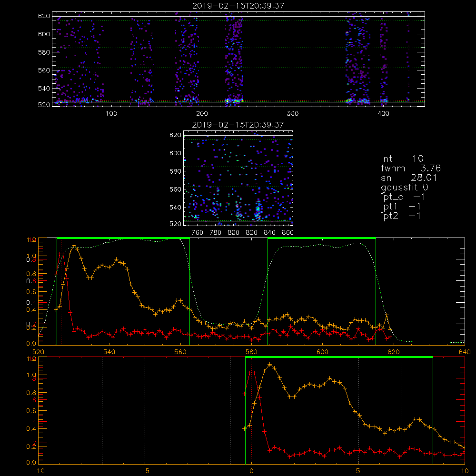Click x-axis label 200 under wide spectrogram
The width and height of the screenshot is (476, 476).
pos(202,114)
